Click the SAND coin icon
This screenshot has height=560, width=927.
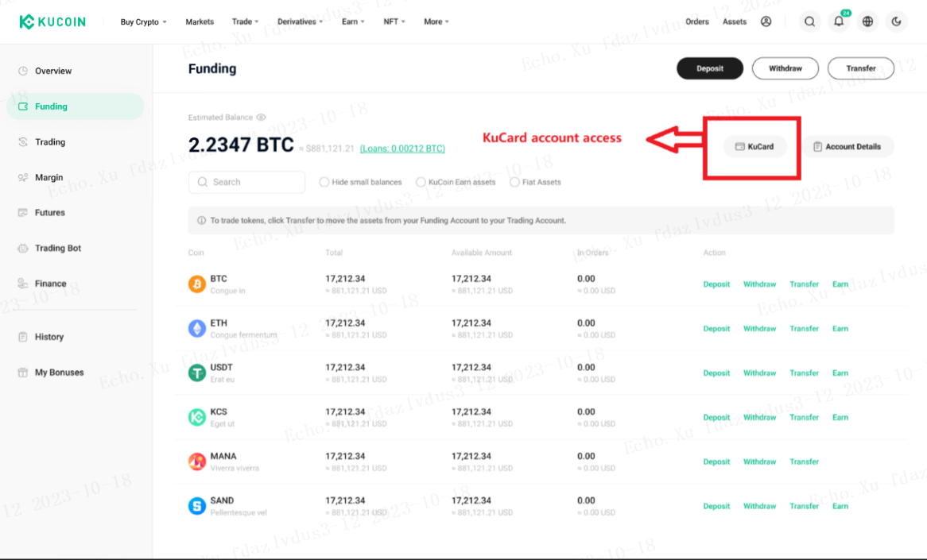pos(197,506)
